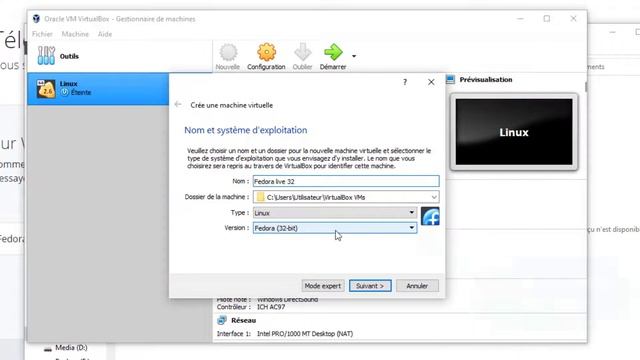This screenshot has width=640, height=360.
Task: Expand the Démarrer dropdown arrow
Action: click(x=354, y=56)
